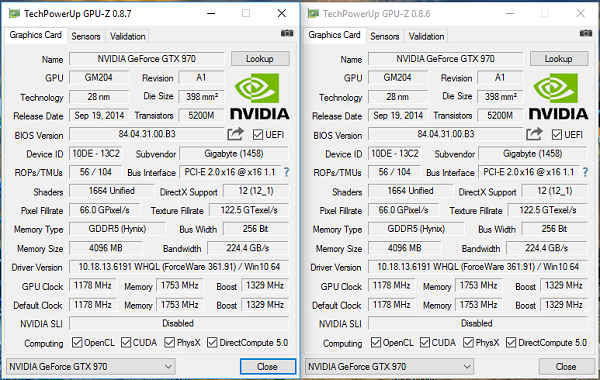Click BIOS share/export icon in GPU-Z 0.8.7
This screenshot has width=600, height=380.
pyautogui.click(x=235, y=134)
